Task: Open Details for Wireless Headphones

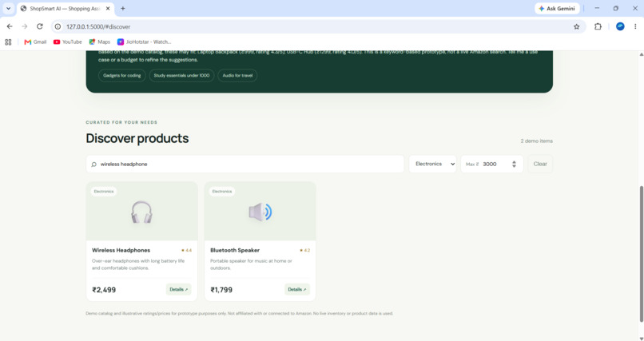Action: point(179,289)
